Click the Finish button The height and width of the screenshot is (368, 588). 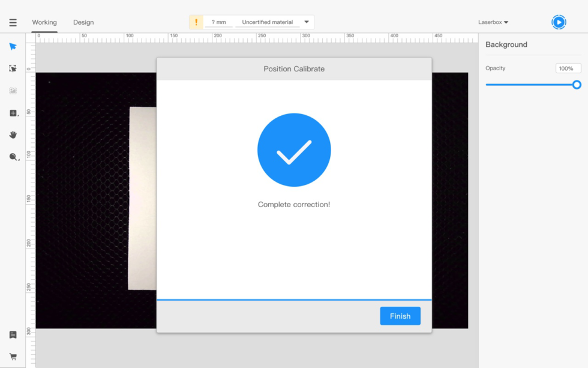point(400,316)
